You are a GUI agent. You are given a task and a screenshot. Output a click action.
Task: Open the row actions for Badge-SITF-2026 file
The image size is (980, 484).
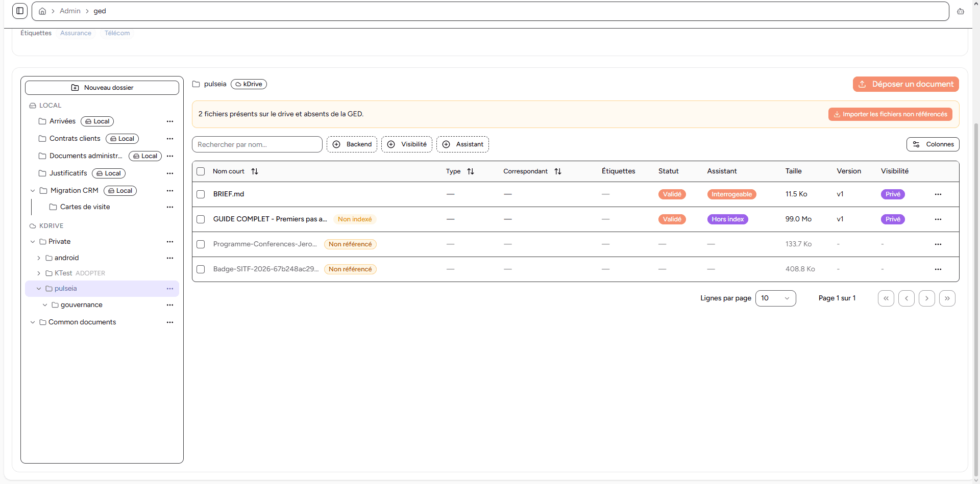[938, 269]
